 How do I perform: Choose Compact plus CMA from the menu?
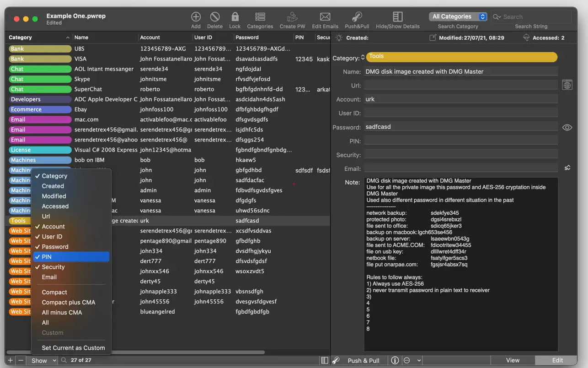pos(69,302)
